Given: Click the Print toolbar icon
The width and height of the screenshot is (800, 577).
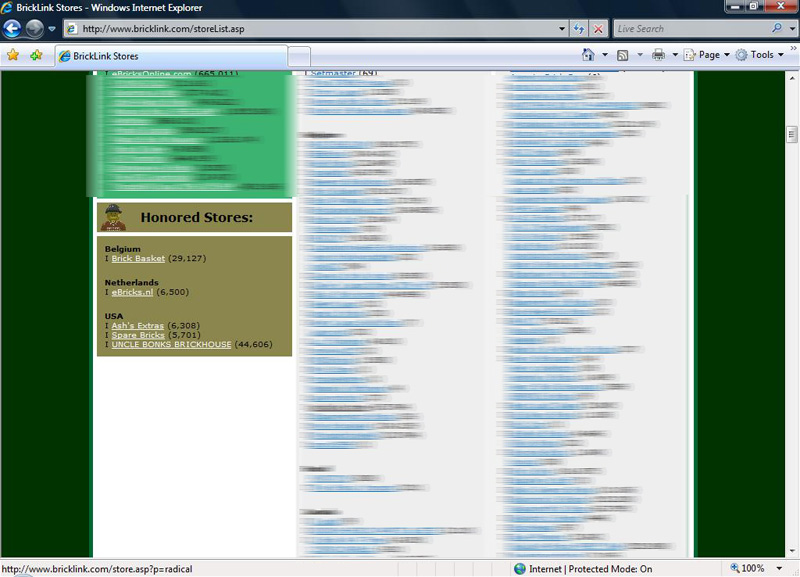Looking at the screenshot, I should pyautogui.click(x=658, y=55).
